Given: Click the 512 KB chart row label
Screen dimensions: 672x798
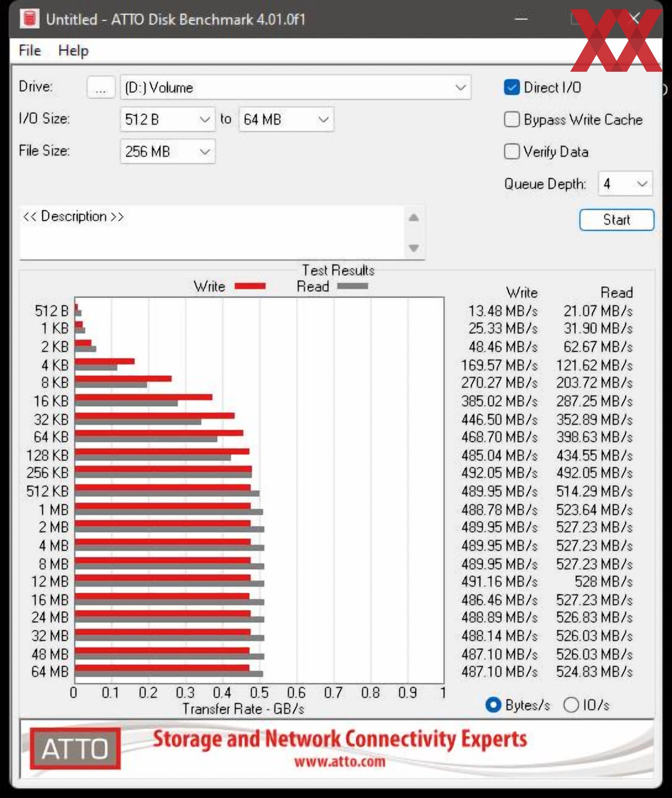Looking at the screenshot, I should pos(47,491).
